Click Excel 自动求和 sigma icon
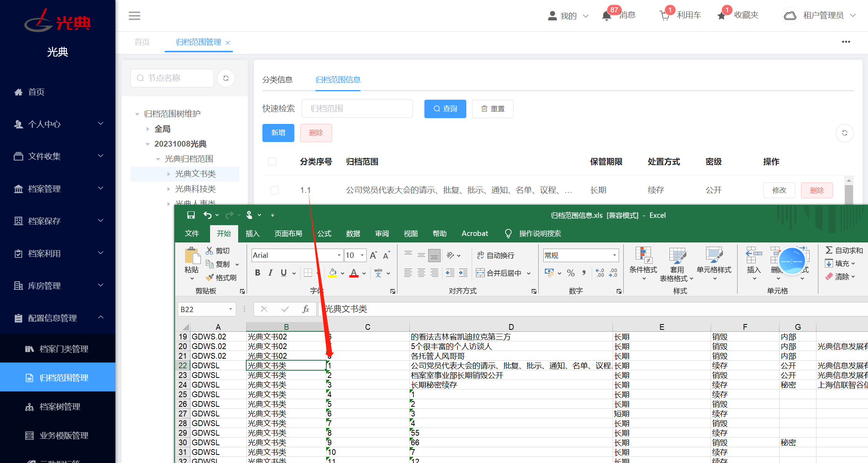868x463 pixels. click(x=829, y=250)
